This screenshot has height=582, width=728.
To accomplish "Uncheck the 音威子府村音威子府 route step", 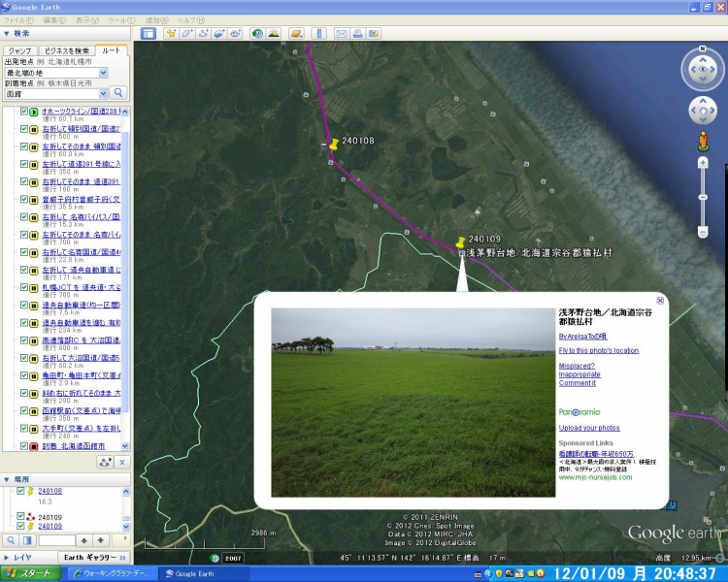I will pos(24,199).
